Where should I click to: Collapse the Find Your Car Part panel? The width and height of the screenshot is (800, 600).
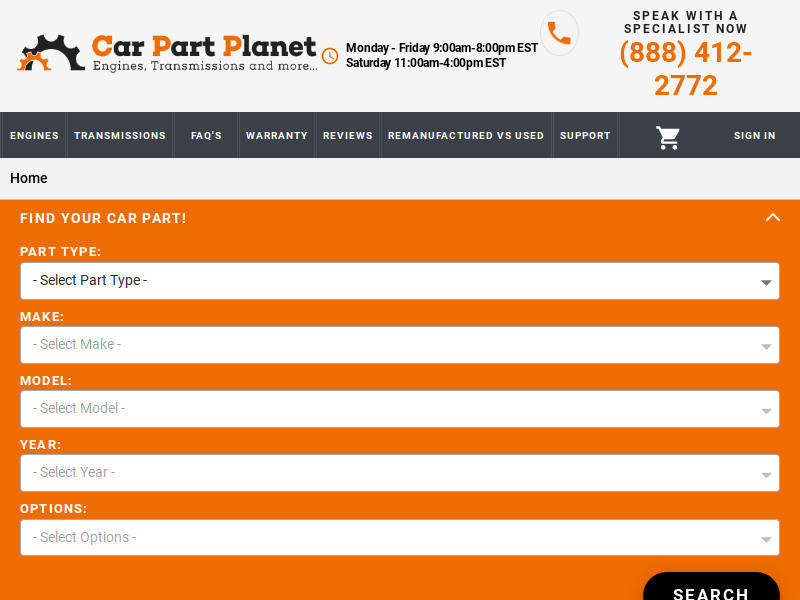click(x=772, y=218)
